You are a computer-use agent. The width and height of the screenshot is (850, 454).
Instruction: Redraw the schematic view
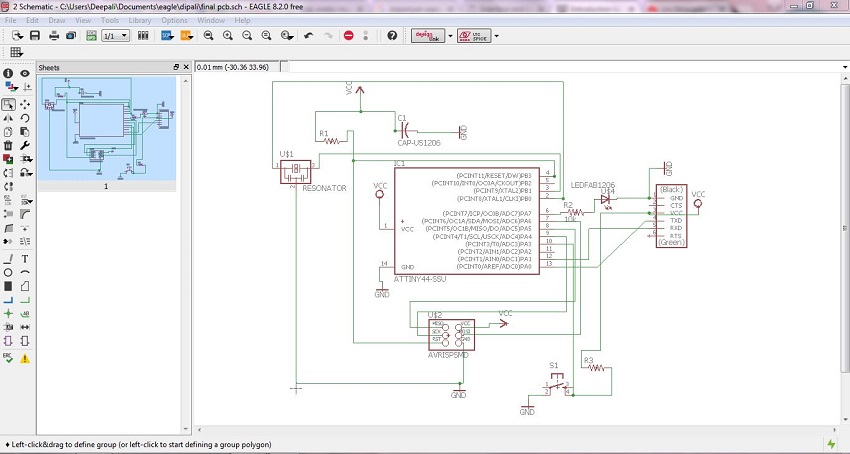[266, 35]
